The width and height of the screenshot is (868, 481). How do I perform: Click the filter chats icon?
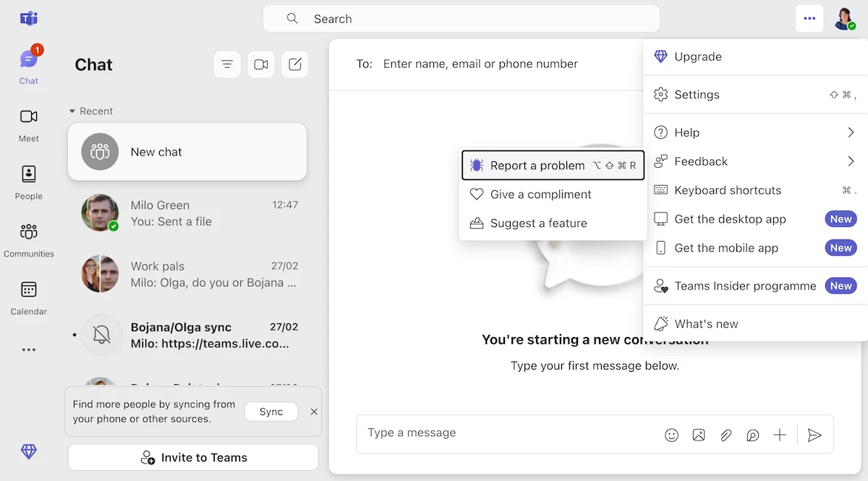pyautogui.click(x=227, y=64)
